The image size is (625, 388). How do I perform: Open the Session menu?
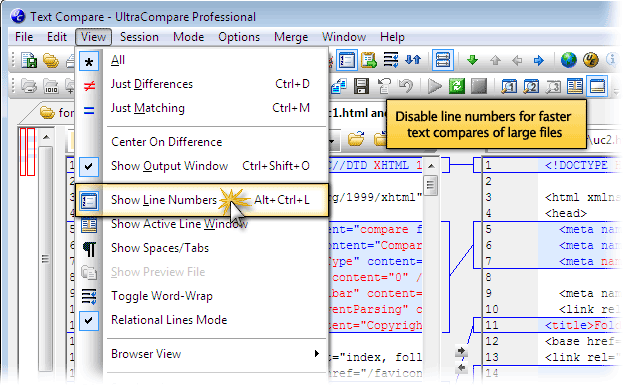click(139, 37)
